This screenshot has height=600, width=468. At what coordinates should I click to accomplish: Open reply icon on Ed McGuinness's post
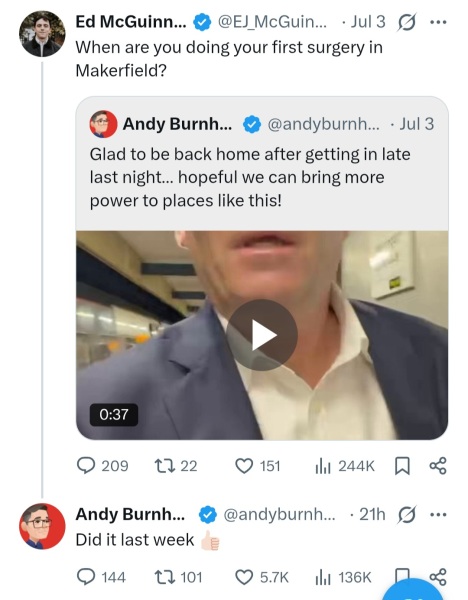(86, 466)
